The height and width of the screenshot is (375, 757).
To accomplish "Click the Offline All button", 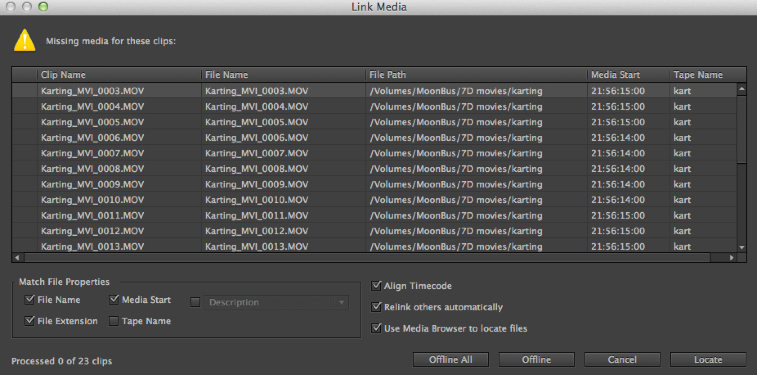I will tap(451, 360).
